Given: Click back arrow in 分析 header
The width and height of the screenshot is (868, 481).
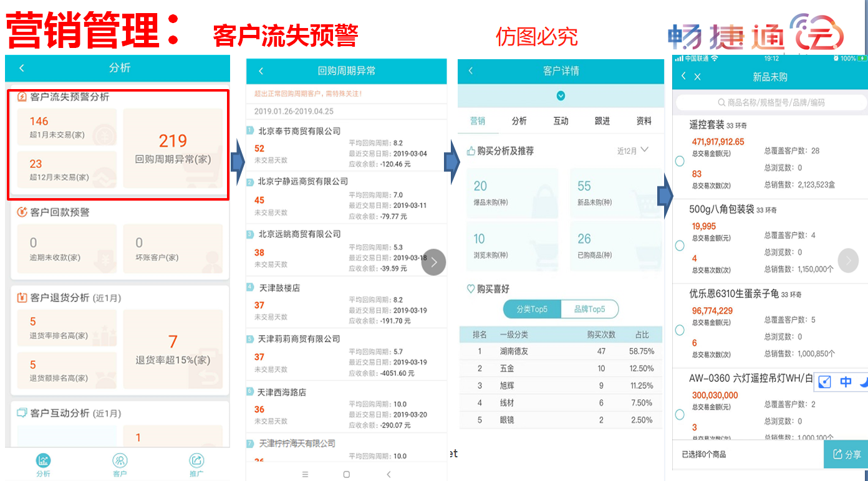Looking at the screenshot, I should tap(22, 68).
